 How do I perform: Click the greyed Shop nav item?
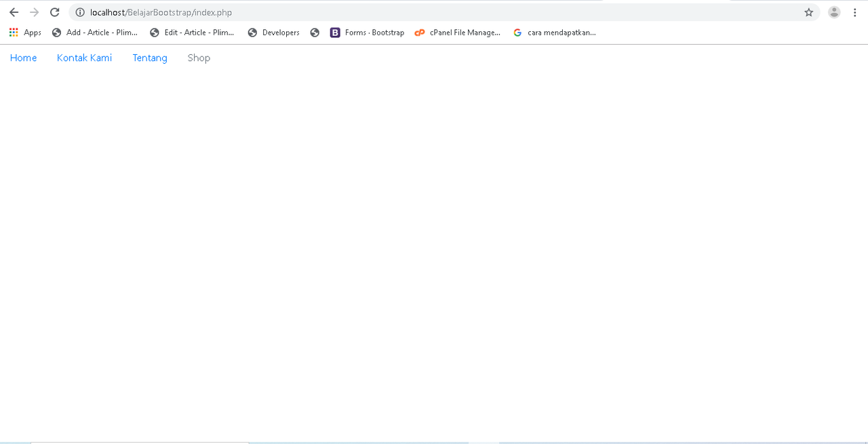[199, 58]
